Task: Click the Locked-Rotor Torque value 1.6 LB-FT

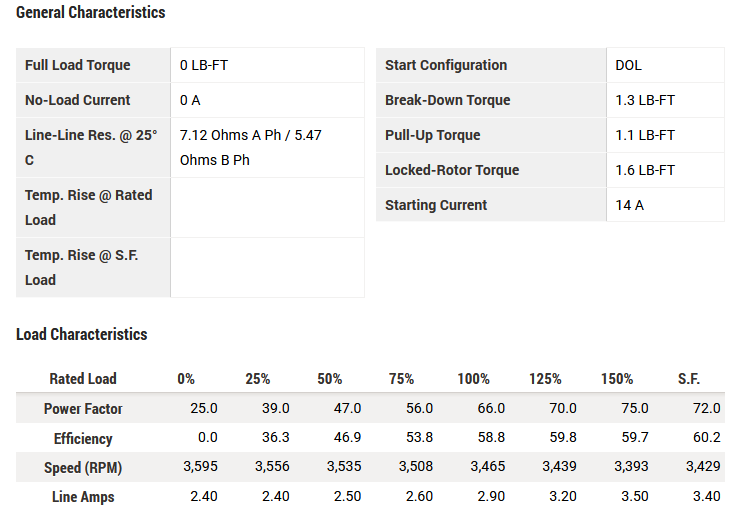Action: pos(645,170)
